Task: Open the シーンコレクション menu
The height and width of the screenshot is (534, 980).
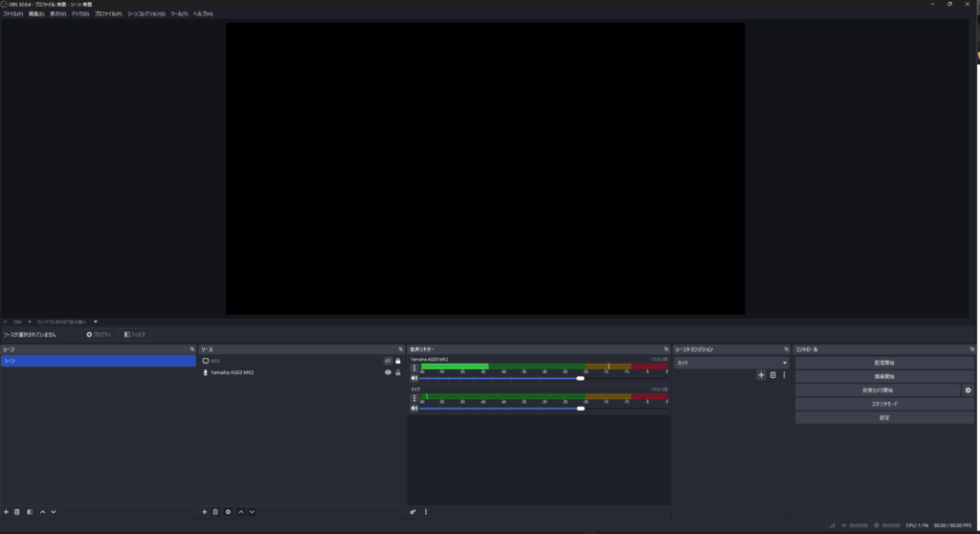Action: click(145, 14)
